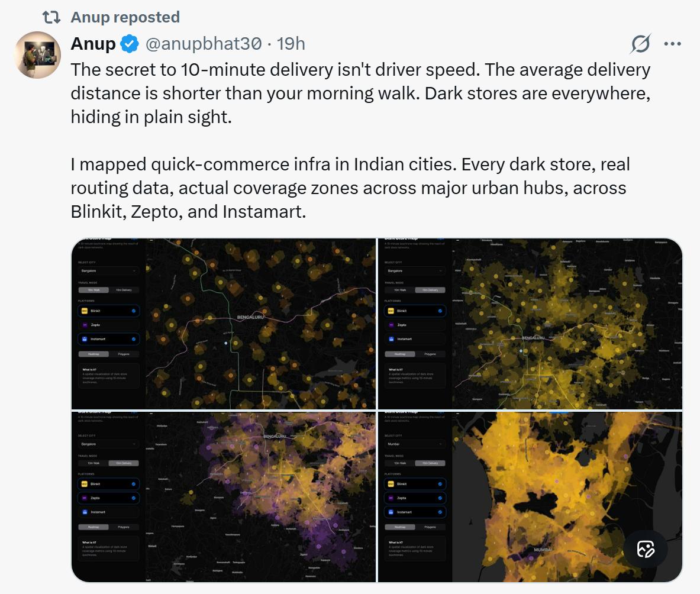Viewport: 700px width, 594px height.
Task: Click Anup's profile avatar picture
Action: pos(37,55)
